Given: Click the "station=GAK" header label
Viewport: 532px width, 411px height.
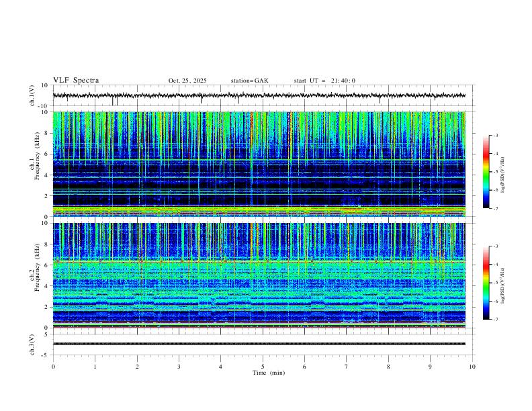Looking at the screenshot, I should (249, 81).
